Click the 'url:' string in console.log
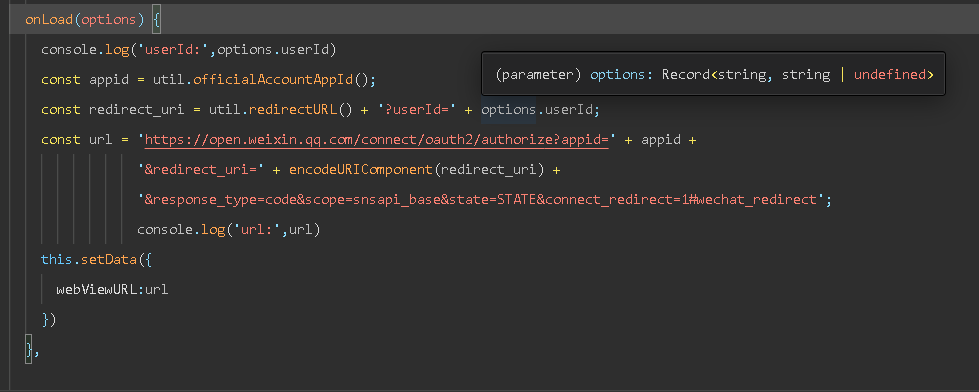 coord(257,230)
